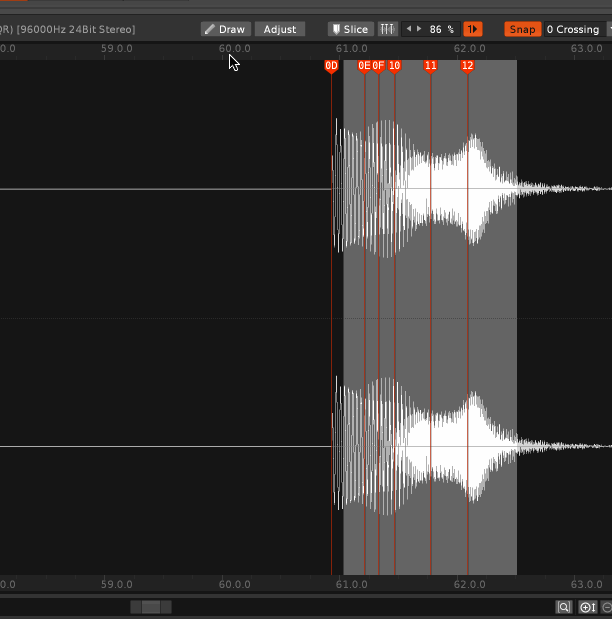Open the 0 Crossing snap mode dropdown
The width and height of the screenshot is (612, 619).
[x=573, y=30]
